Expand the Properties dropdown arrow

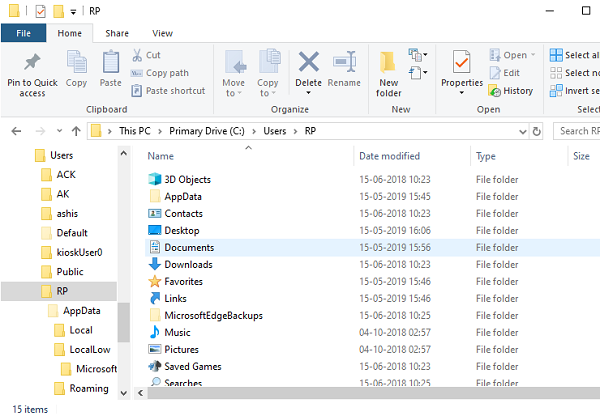click(461, 93)
